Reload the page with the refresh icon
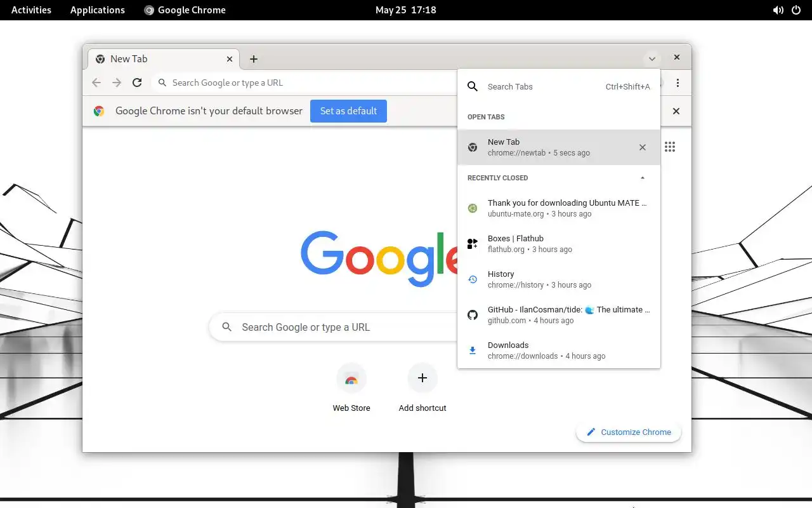 click(137, 83)
